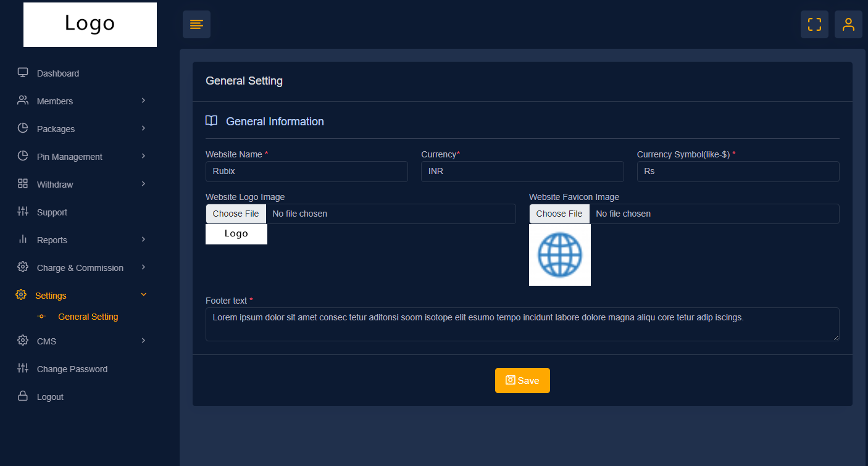Click the Reports menu label

coord(52,240)
